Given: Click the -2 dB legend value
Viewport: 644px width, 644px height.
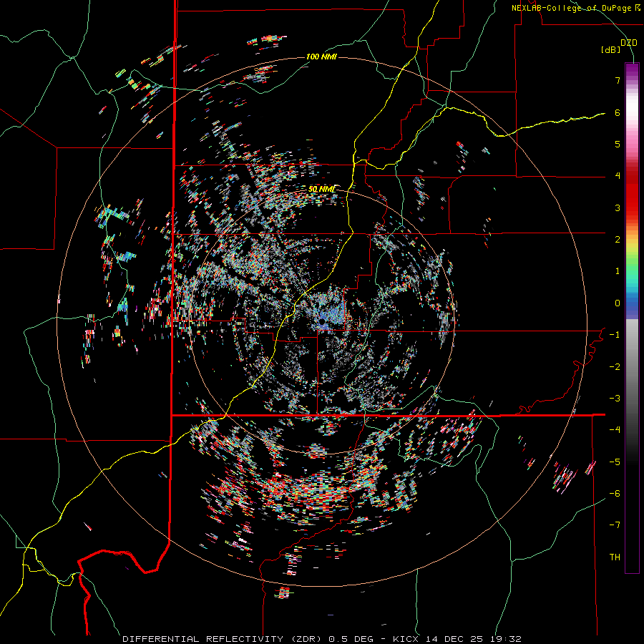Looking at the screenshot, I should click(x=615, y=366).
